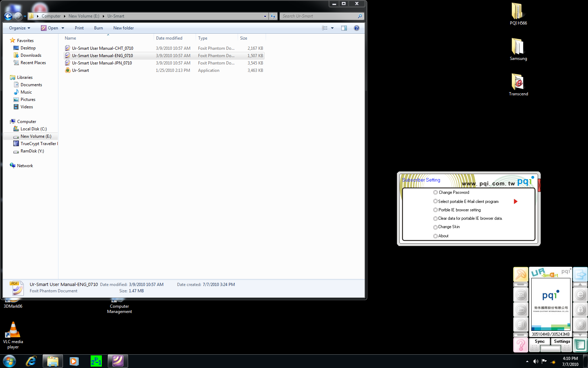Click the dollar-sign monitor icon in Ur-Smart
588x368 pixels.
pos(580,325)
